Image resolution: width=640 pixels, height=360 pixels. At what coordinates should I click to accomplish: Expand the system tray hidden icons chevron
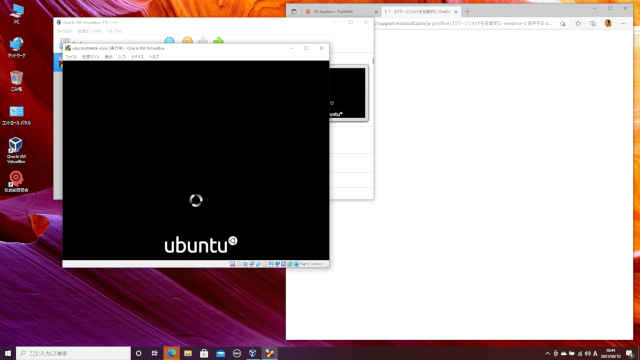point(547,354)
